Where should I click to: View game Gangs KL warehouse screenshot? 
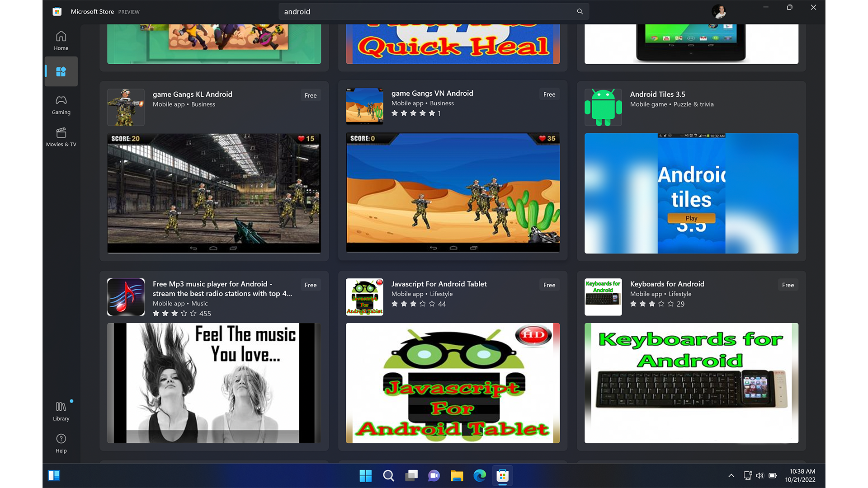coord(214,193)
